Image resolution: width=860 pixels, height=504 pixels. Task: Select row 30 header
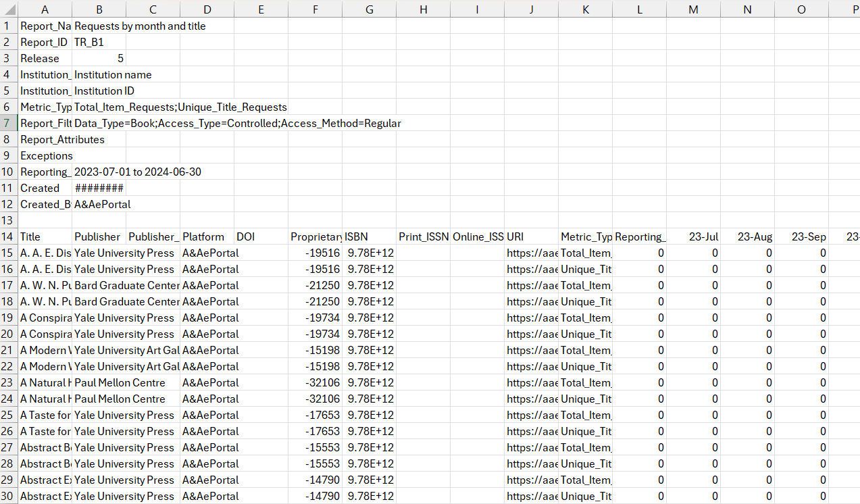tap(9, 496)
